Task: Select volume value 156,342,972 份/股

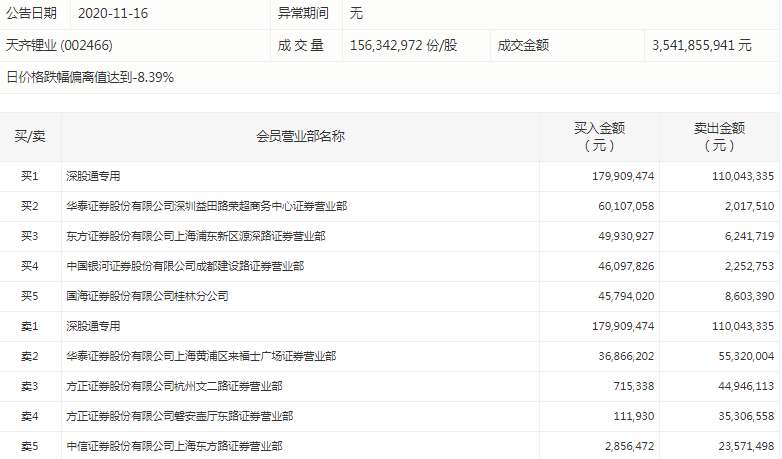Action: click(x=403, y=45)
